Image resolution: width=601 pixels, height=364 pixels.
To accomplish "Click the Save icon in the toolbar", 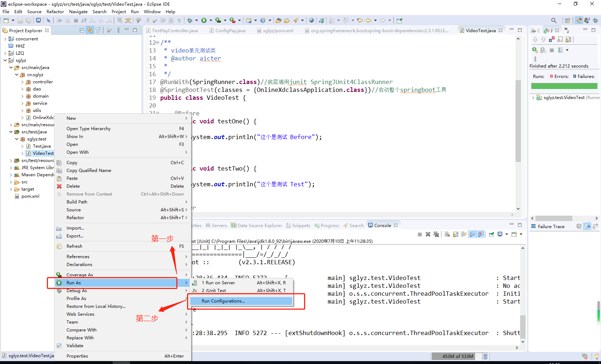I will tap(20, 20).
